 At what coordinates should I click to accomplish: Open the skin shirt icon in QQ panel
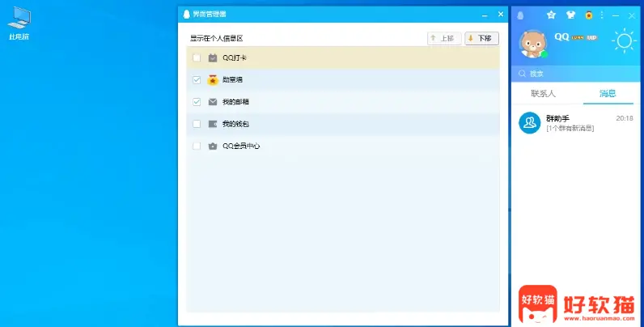(x=570, y=15)
